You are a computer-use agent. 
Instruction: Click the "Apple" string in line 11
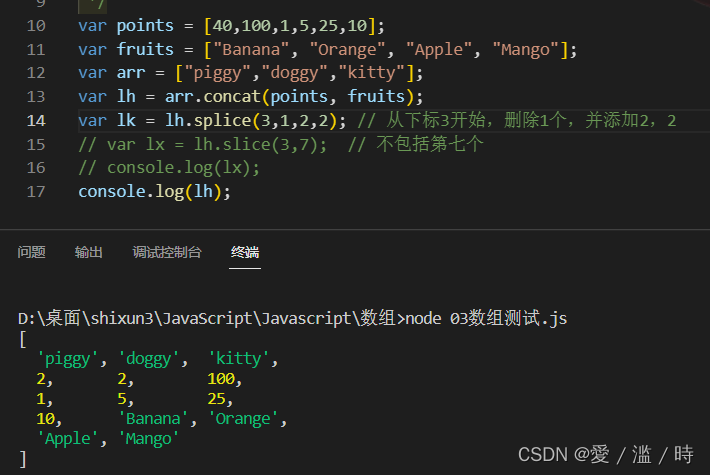pyautogui.click(x=439, y=49)
